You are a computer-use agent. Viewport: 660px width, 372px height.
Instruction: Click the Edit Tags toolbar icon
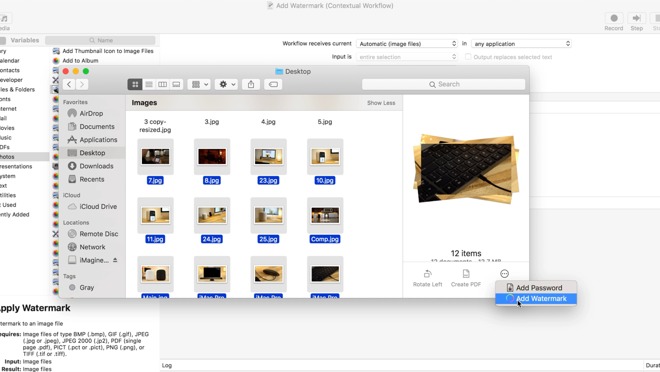pyautogui.click(x=273, y=85)
